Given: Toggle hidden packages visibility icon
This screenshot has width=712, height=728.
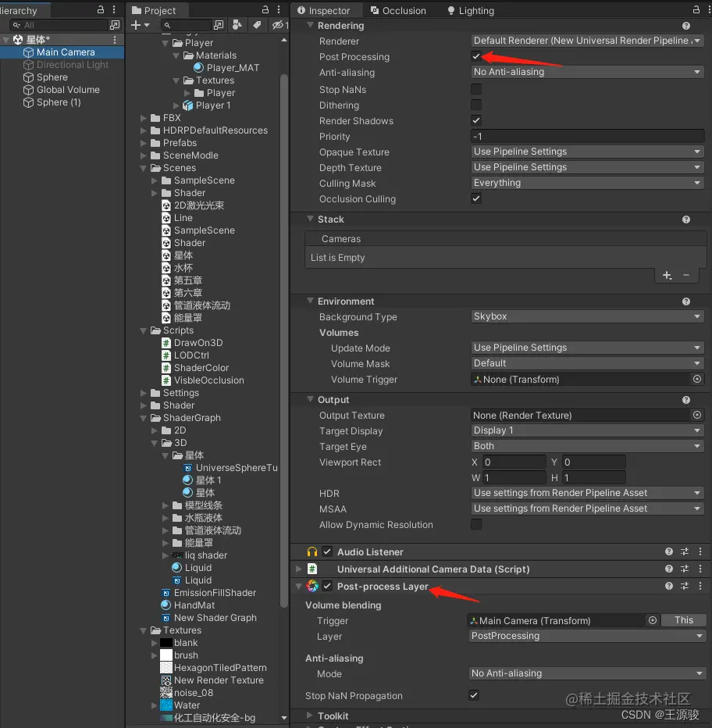Looking at the screenshot, I should point(279,25).
